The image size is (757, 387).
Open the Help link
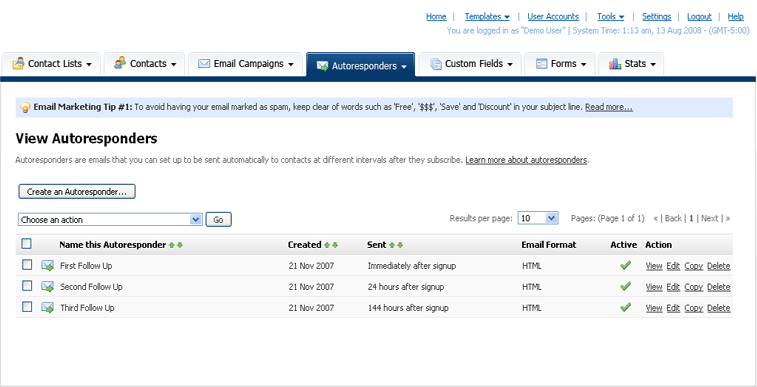[736, 17]
